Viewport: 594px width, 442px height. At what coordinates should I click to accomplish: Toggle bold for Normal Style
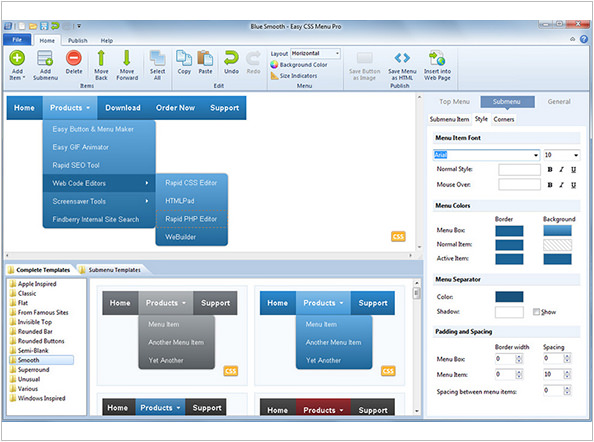[550, 170]
